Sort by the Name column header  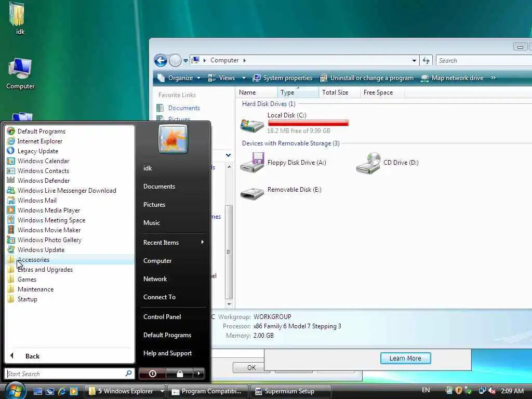coord(256,92)
